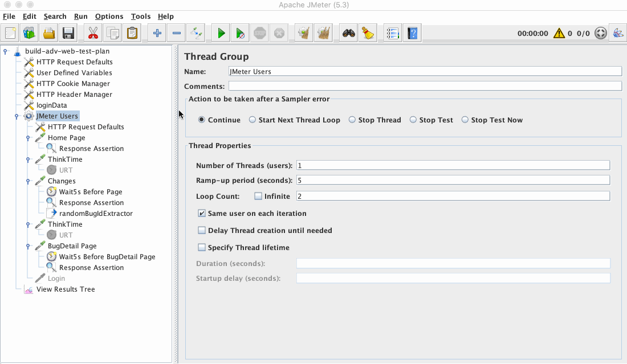627x364 pixels.
Task: Click the Number of Threads field
Action: click(x=453, y=165)
